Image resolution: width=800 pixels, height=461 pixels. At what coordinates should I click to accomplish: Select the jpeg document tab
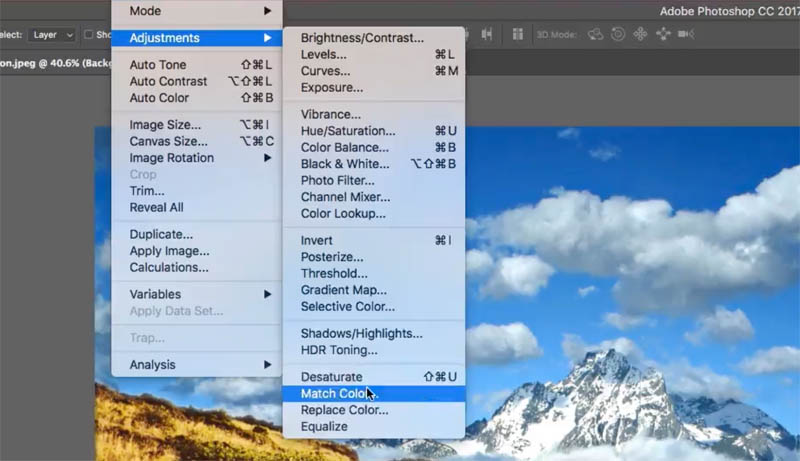pyautogui.click(x=55, y=63)
